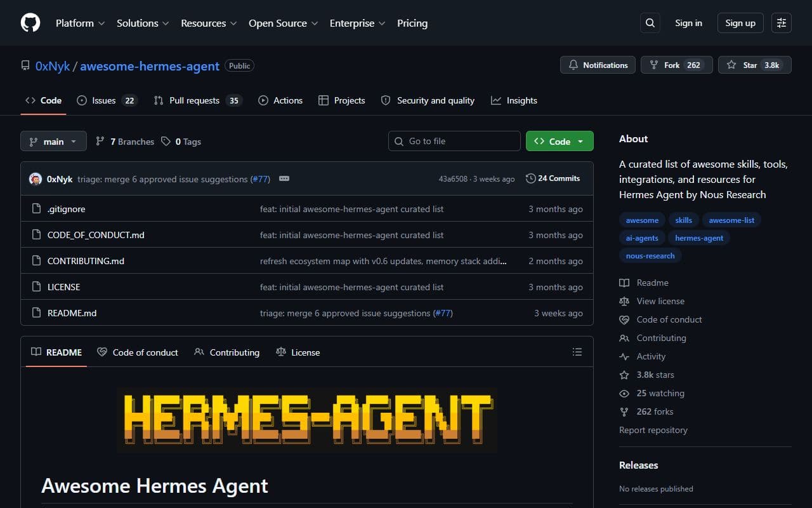Open the Pricing link
Viewport: 812px width, 508px height.
point(412,23)
